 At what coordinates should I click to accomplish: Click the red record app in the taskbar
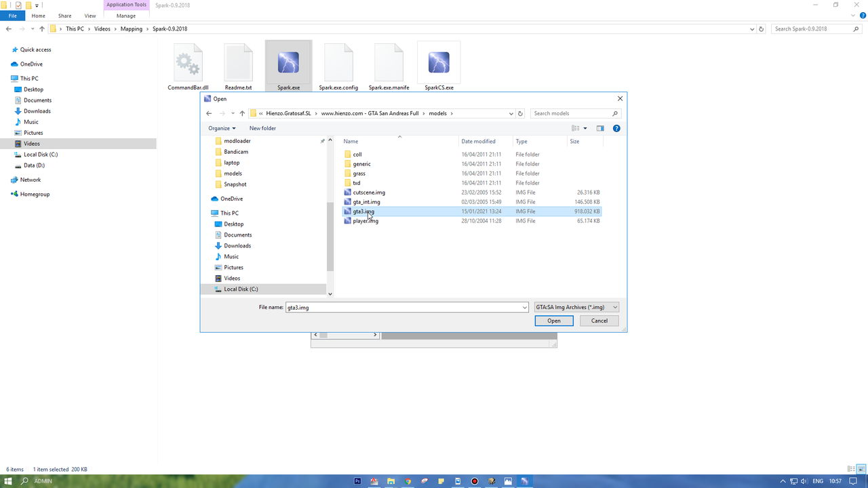pos(475,481)
